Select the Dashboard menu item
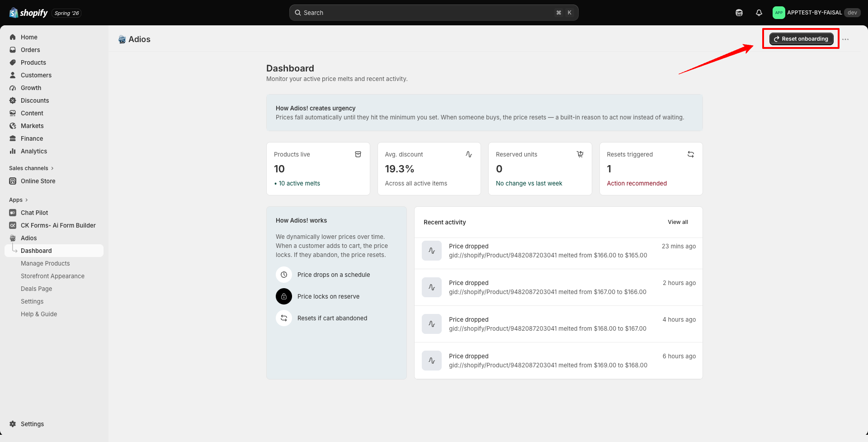The image size is (868, 442). click(54, 251)
